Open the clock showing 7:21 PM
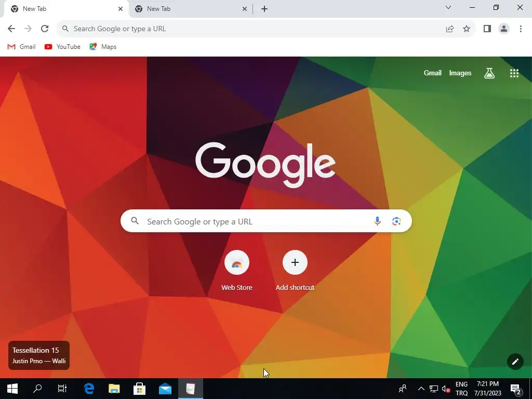 [487, 389]
